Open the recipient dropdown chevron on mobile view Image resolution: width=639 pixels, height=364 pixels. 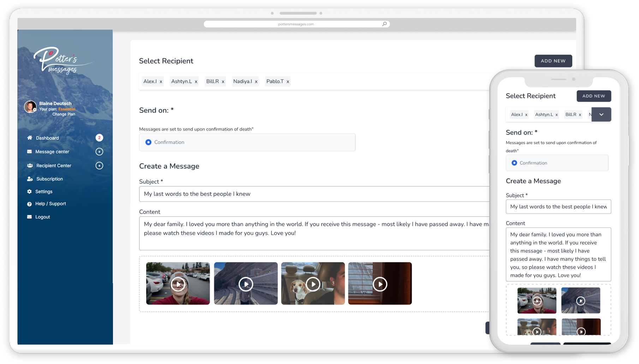(601, 114)
